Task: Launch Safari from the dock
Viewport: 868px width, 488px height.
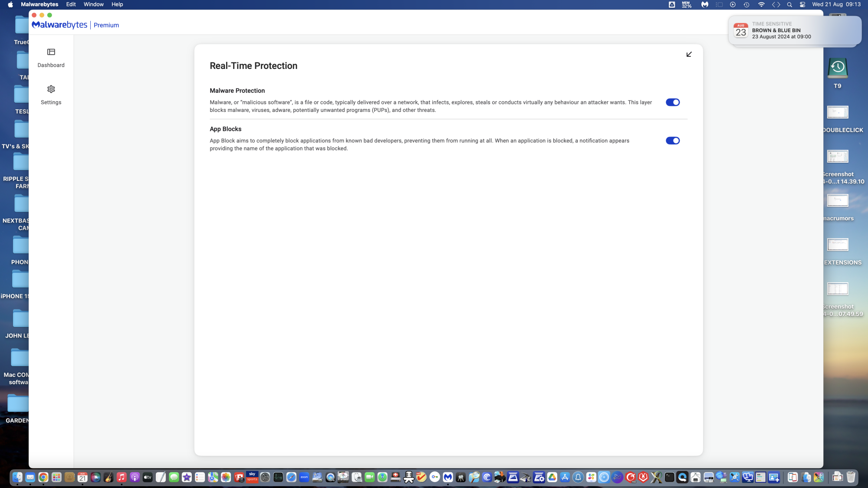Action: point(291,477)
